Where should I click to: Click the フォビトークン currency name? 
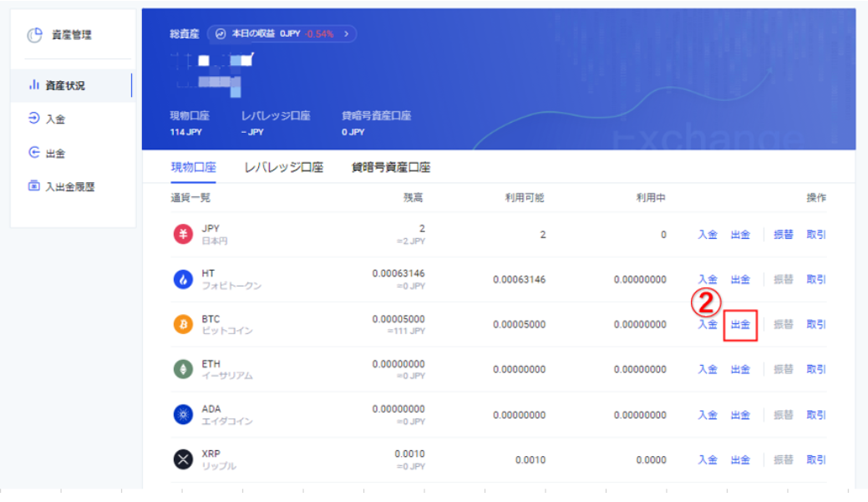point(231,286)
